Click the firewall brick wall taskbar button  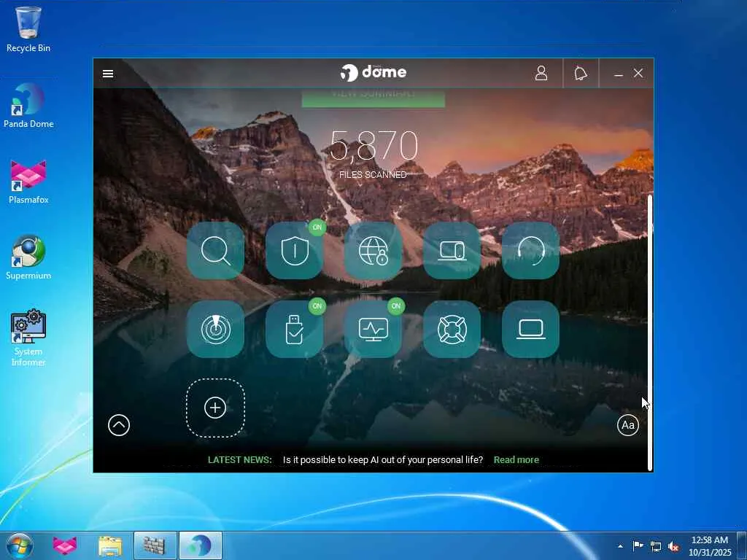(155, 545)
